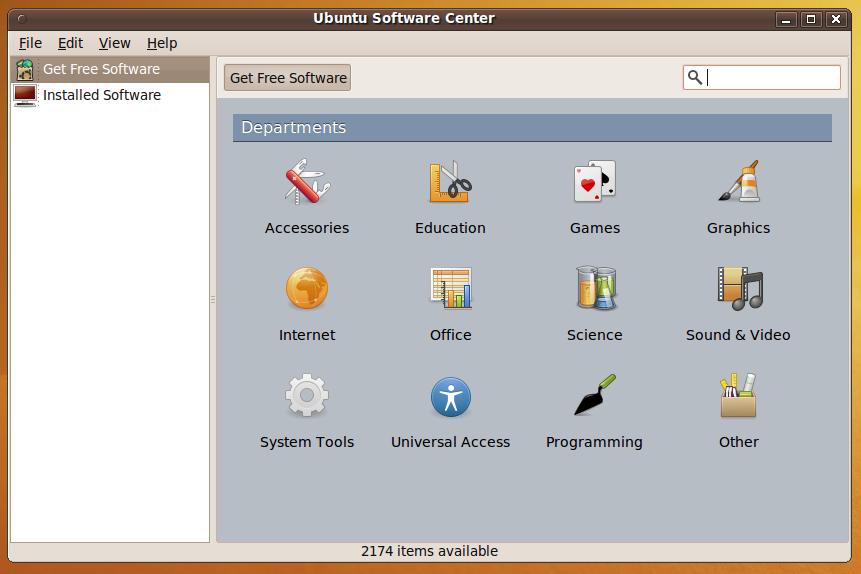Focus the search text field
This screenshot has height=574, width=861.
point(772,78)
